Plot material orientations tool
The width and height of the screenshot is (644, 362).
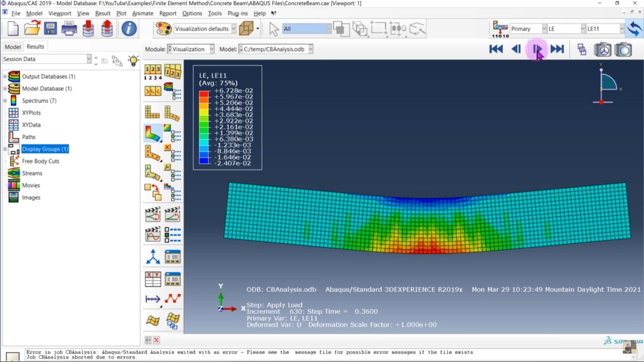pyautogui.click(x=153, y=173)
